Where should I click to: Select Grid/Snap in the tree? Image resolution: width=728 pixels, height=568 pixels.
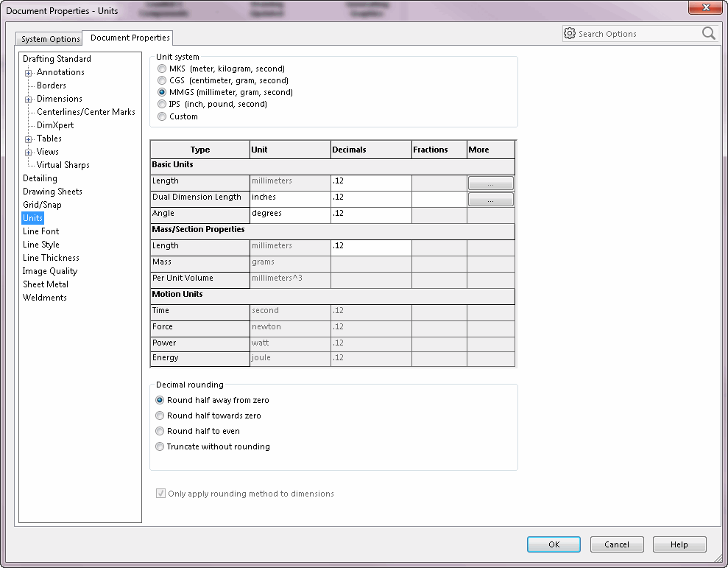[x=42, y=205]
